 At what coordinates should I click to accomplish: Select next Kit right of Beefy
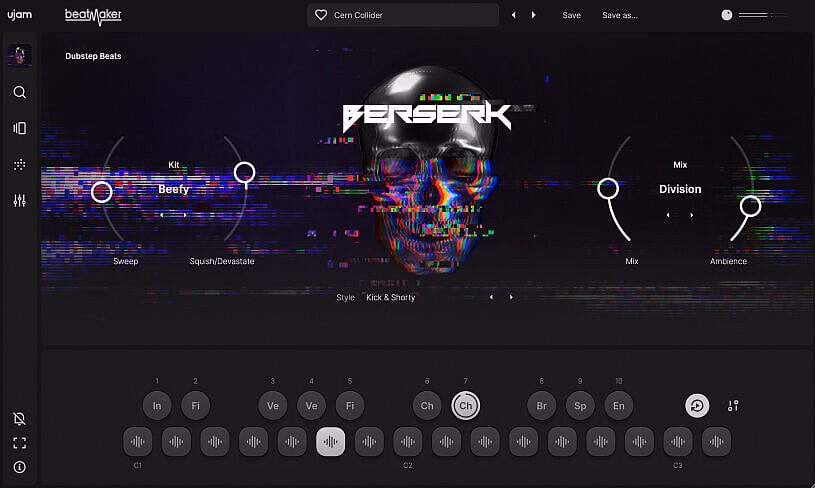185,215
